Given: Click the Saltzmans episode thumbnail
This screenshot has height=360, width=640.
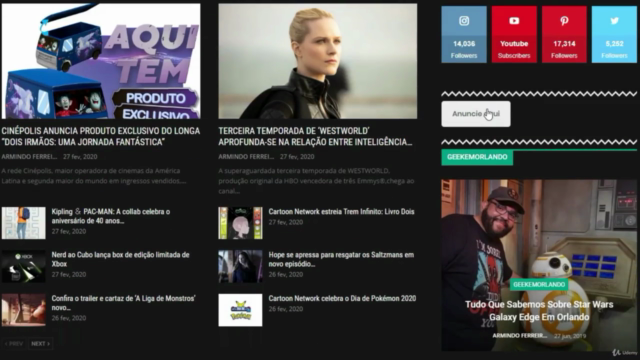Looking at the screenshot, I should 240,267.
